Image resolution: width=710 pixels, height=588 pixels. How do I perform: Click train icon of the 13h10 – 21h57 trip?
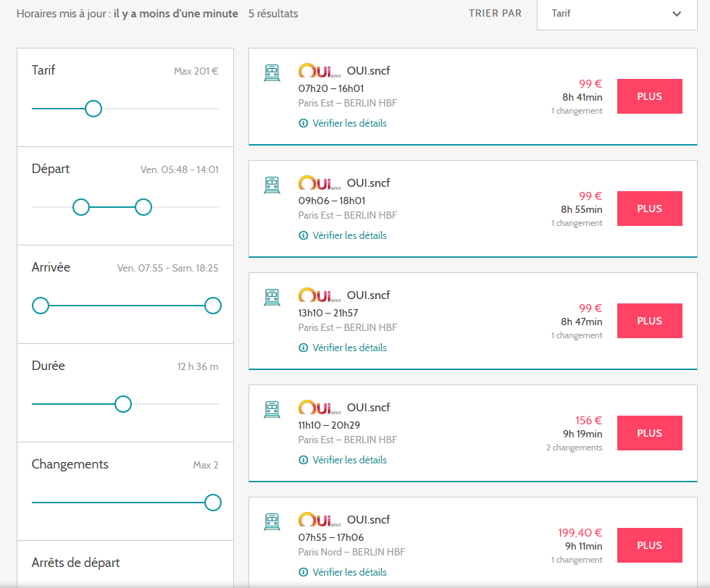[x=272, y=297]
